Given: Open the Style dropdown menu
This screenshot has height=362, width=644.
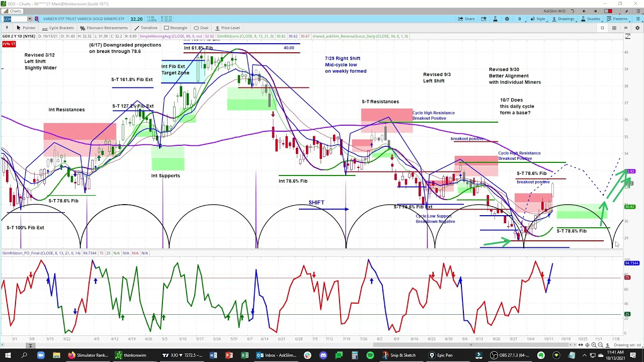Looking at the screenshot, I should (538, 19).
